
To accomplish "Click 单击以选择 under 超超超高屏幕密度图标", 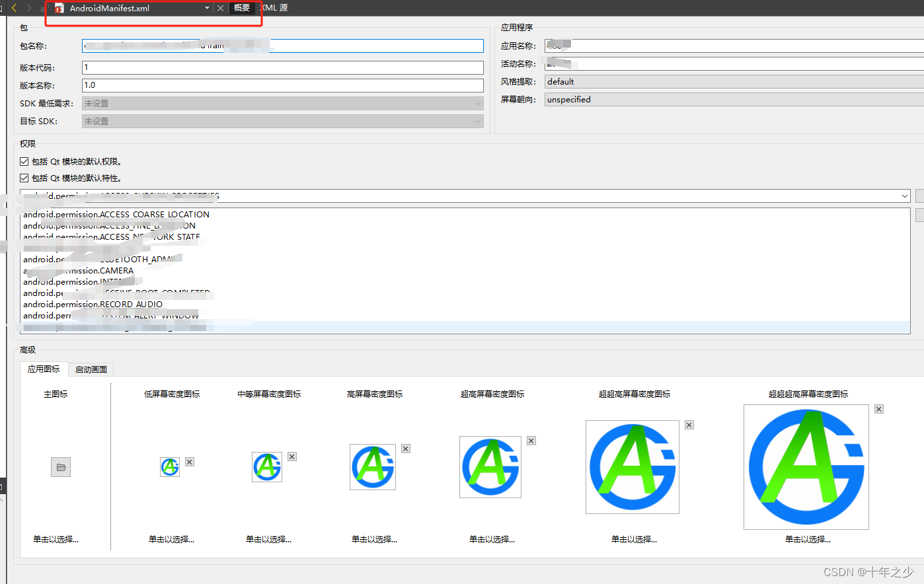I will (x=808, y=539).
